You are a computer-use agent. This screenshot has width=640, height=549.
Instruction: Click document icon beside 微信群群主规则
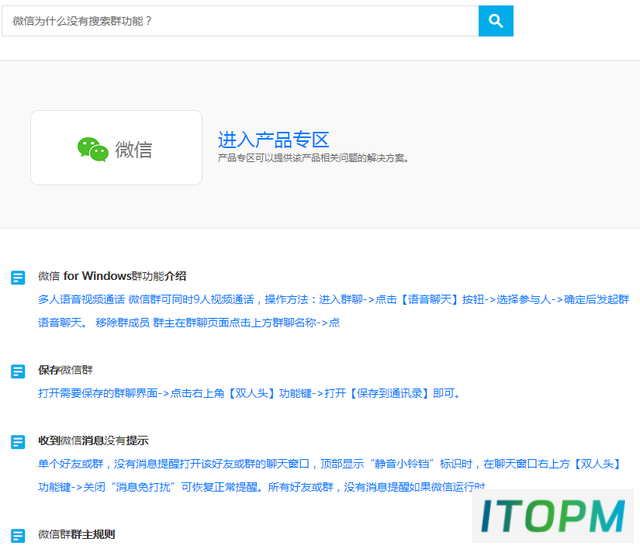point(18,536)
